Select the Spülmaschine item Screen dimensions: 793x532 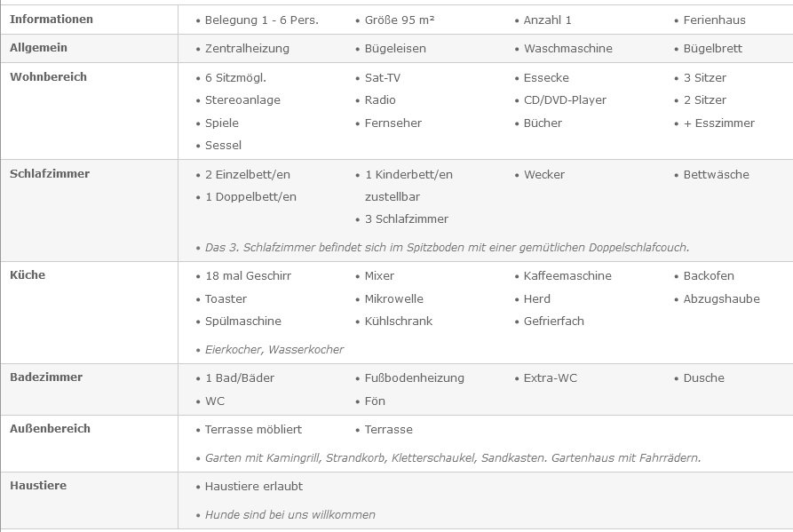pyautogui.click(x=242, y=322)
